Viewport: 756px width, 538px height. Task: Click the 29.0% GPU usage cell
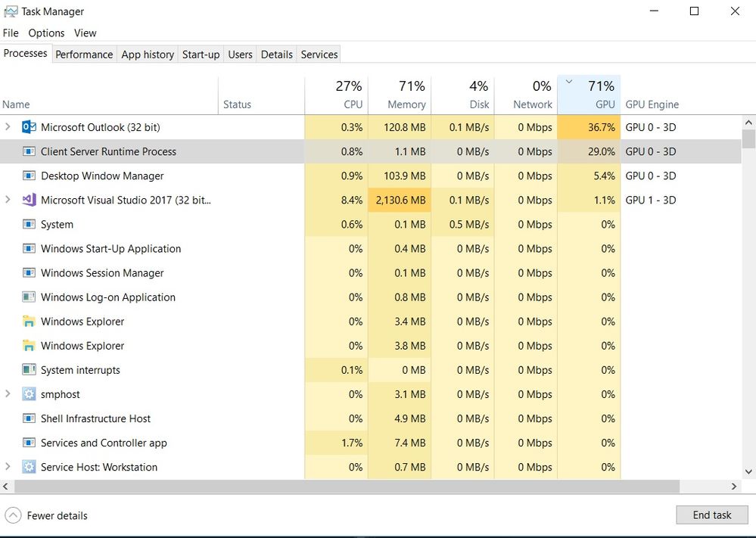click(x=589, y=151)
